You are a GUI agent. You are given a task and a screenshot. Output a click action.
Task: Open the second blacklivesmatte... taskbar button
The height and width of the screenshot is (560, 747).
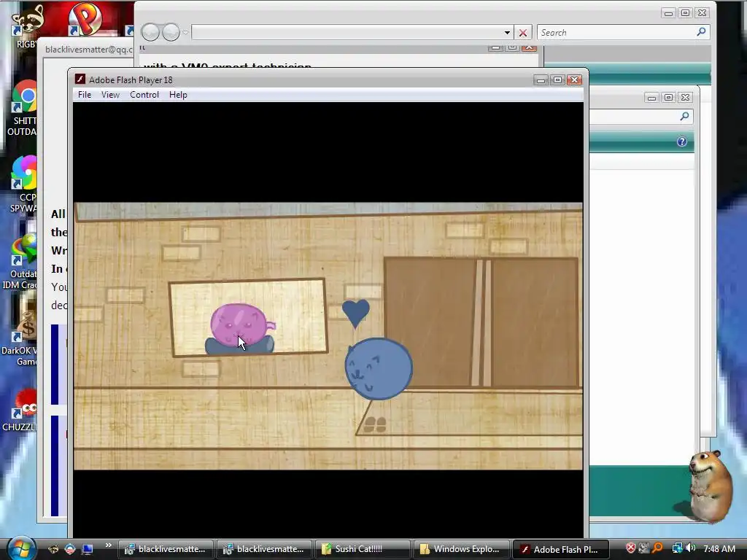click(x=264, y=549)
